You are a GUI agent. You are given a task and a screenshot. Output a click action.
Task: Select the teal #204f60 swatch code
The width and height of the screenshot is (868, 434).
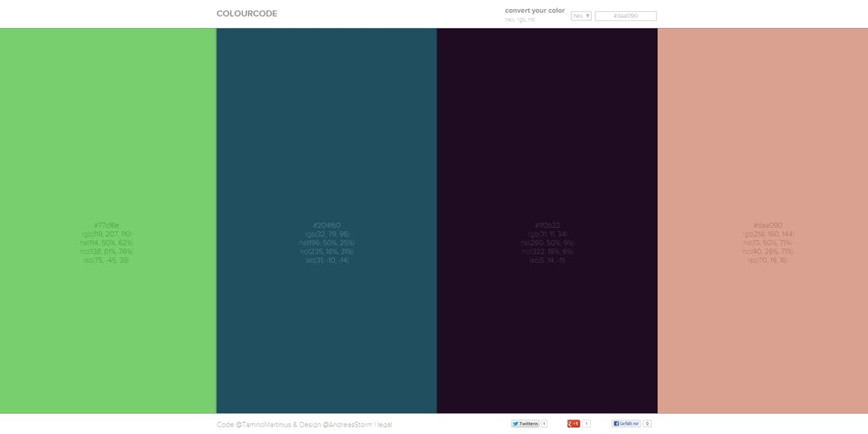point(327,226)
